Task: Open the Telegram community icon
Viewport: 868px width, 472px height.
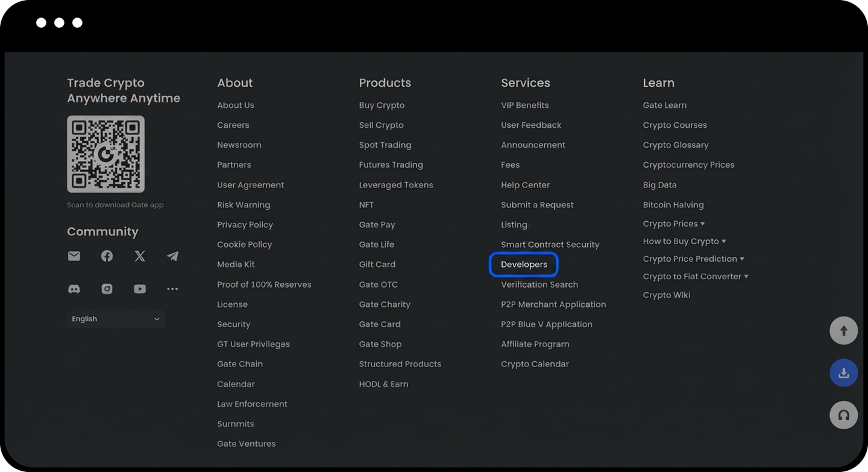Action: coord(172,256)
